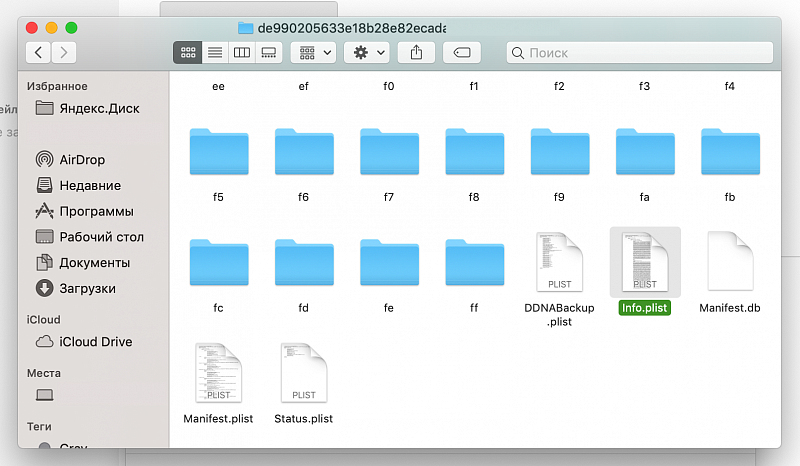Switch to list view mode
This screenshot has width=800, height=466.
[x=214, y=52]
